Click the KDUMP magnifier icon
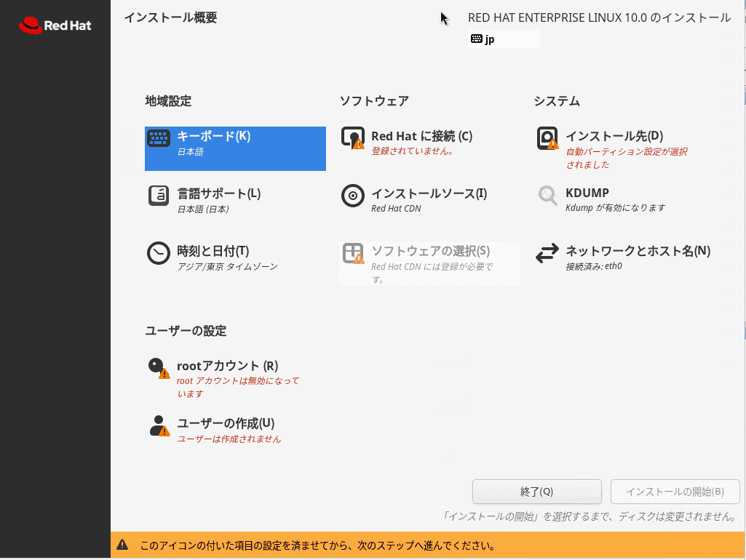This screenshot has height=560, width=746. [547, 196]
